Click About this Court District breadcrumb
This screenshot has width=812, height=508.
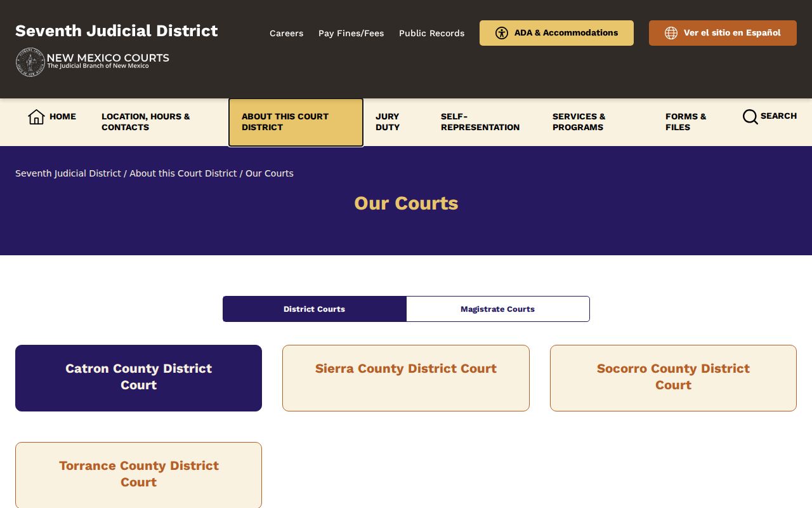tap(183, 173)
